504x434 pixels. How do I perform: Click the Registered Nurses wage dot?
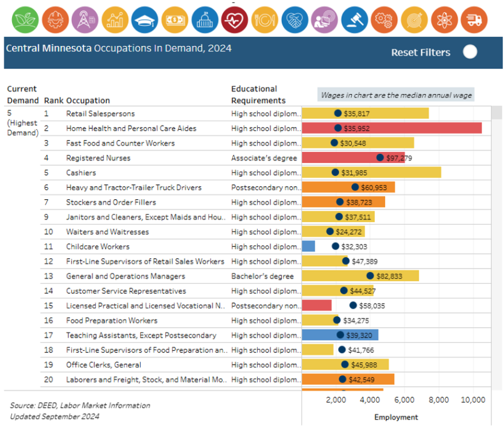click(x=380, y=158)
